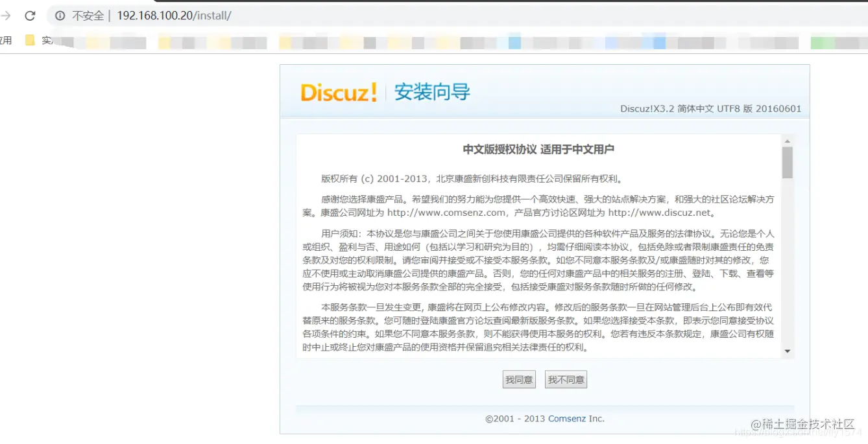Click the paragraph starting with 用户须知

pos(538,260)
